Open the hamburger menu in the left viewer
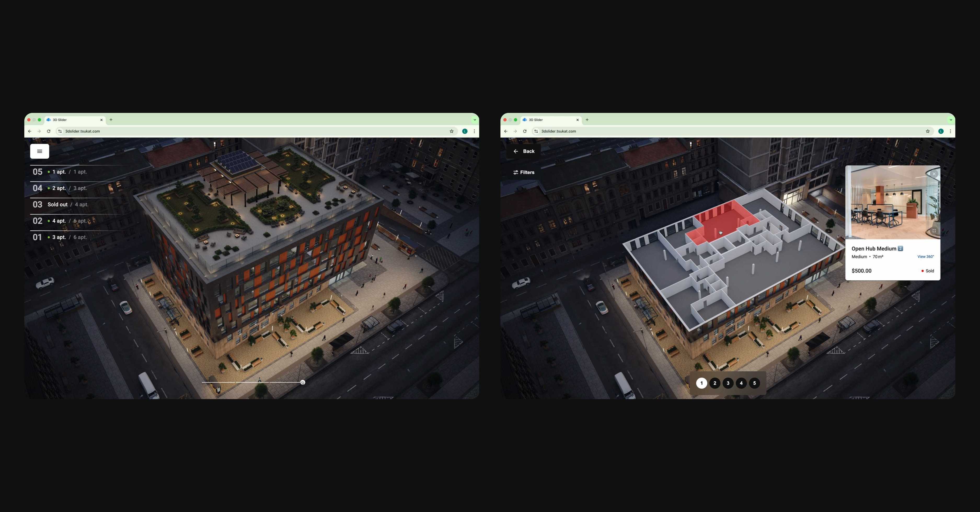The height and width of the screenshot is (512, 980). 39,151
